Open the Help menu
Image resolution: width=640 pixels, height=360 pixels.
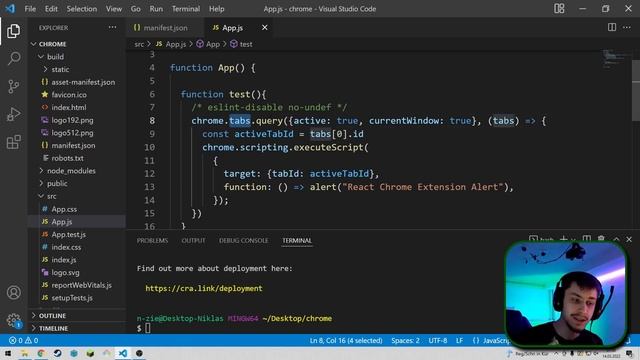click(217, 9)
